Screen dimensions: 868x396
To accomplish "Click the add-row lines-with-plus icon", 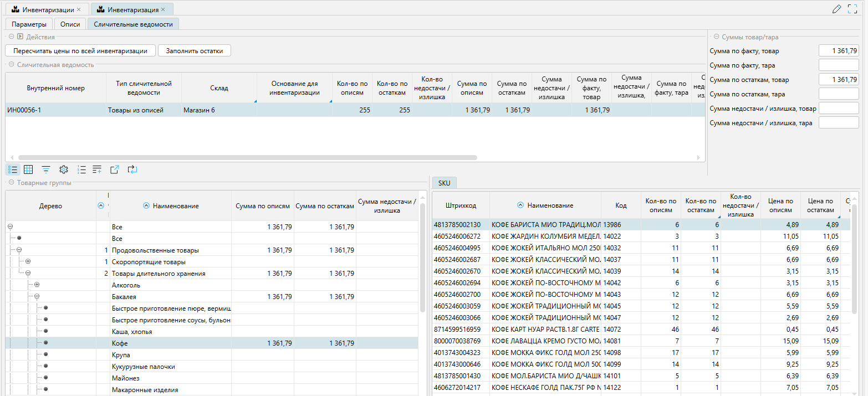I will [97, 169].
